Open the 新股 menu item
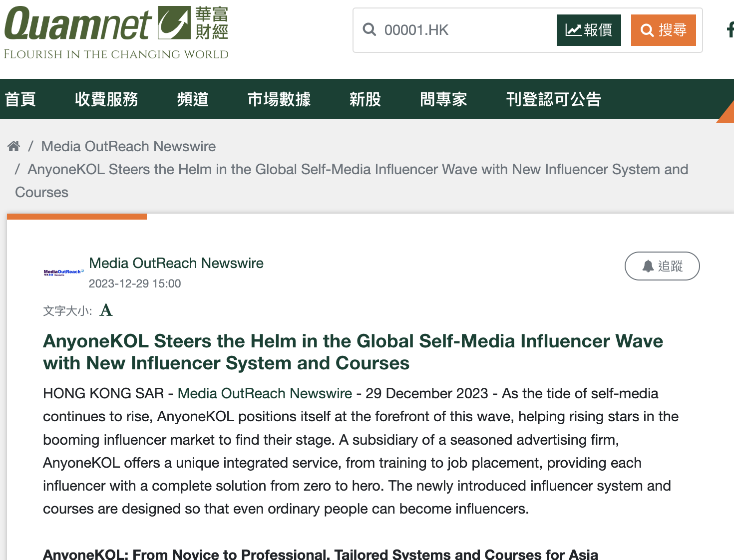The image size is (734, 560). pyautogui.click(x=365, y=99)
